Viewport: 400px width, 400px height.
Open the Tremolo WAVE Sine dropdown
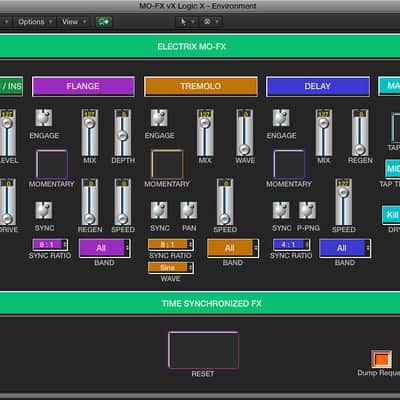point(171,268)
